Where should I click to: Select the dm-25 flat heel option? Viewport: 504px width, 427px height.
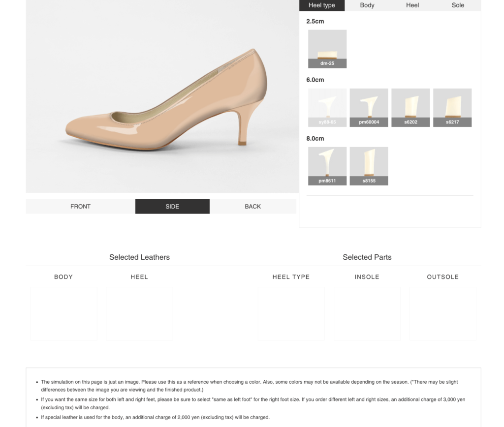[327, 49]
